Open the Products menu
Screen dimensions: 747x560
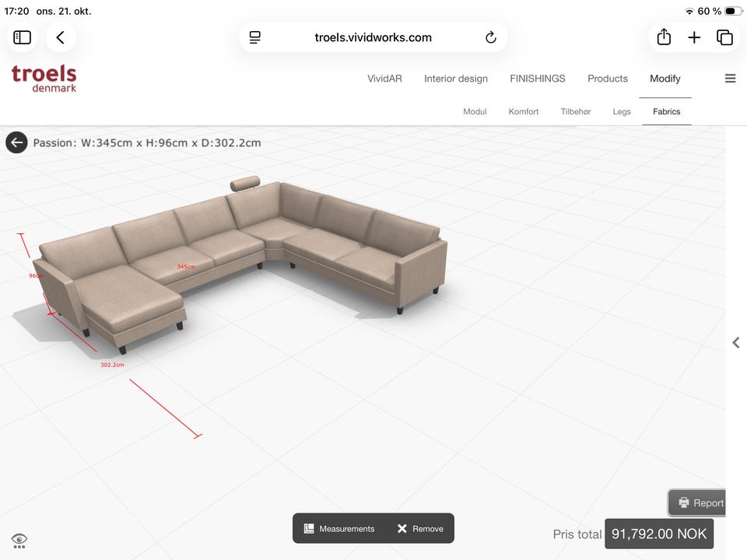(x=608, y=79)
